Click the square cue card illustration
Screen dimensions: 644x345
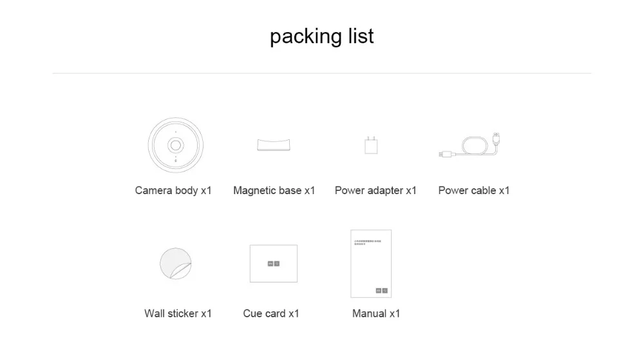[x=274, y=264]
